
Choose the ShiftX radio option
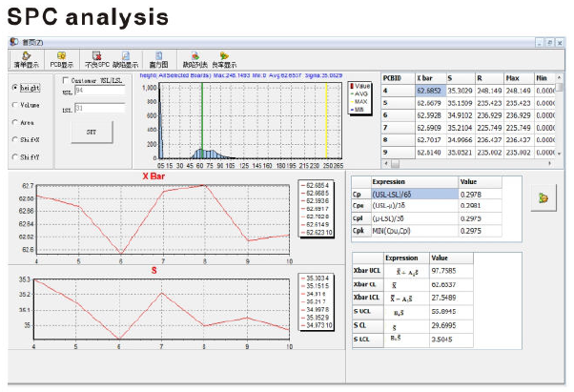click(14, 138)
